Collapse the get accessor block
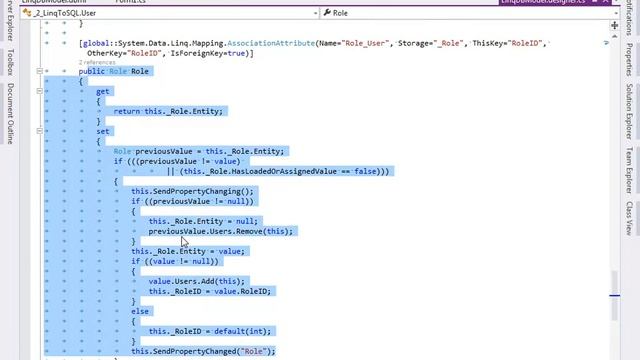The height and width of the screenshot is (360, 640). pos(40,91)
